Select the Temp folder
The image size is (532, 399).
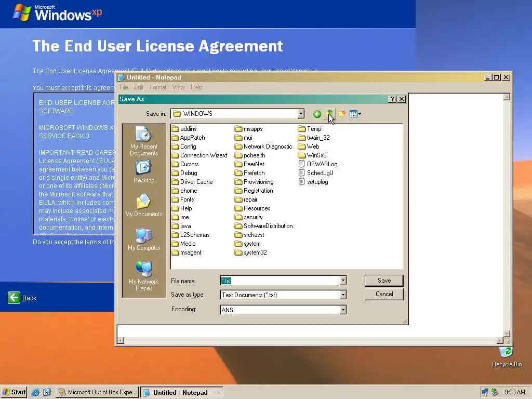(310, 129)
